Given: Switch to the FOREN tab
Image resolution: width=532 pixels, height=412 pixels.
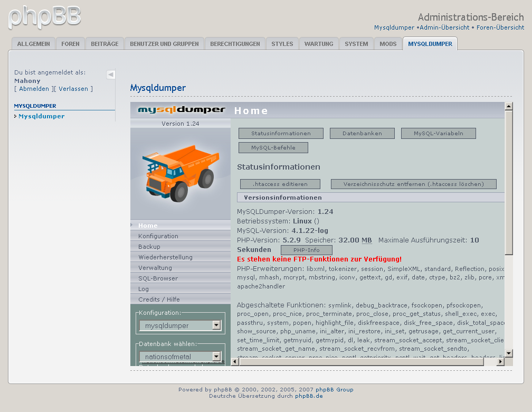Looking at the screenshot, I should pos(70,44).
